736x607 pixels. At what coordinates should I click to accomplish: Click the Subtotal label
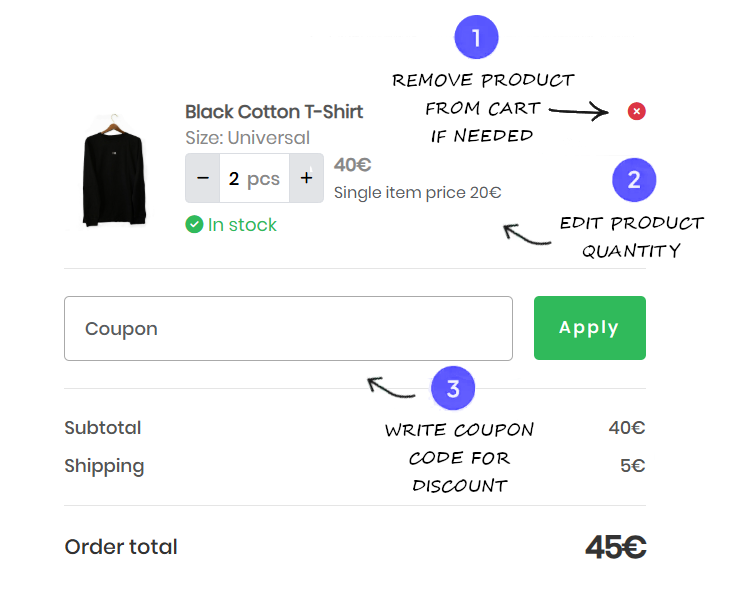[103, 428]
